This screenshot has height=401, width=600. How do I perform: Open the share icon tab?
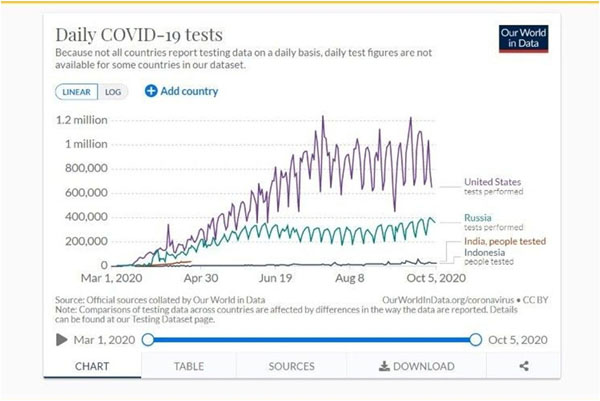click(524, 366)
